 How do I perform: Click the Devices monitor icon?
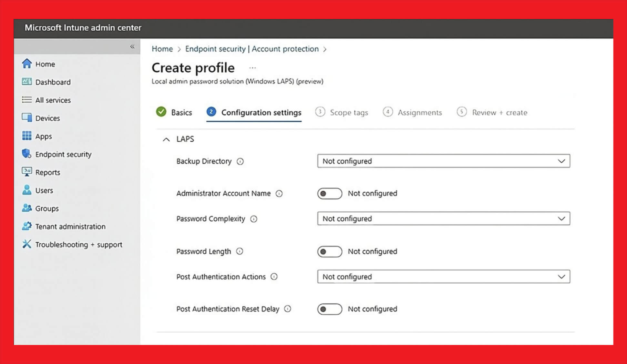pyautogui.click(x=27, y=117)
